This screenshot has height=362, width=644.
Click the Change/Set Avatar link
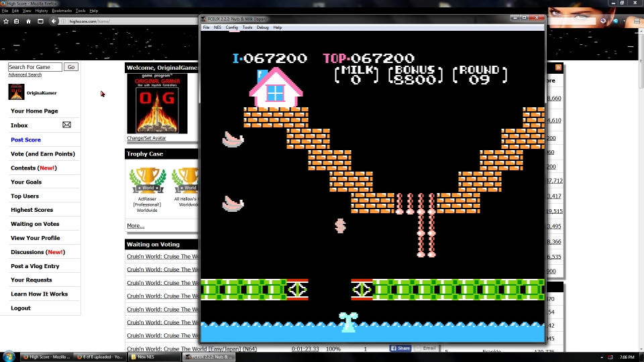click(x=146, y=139)
